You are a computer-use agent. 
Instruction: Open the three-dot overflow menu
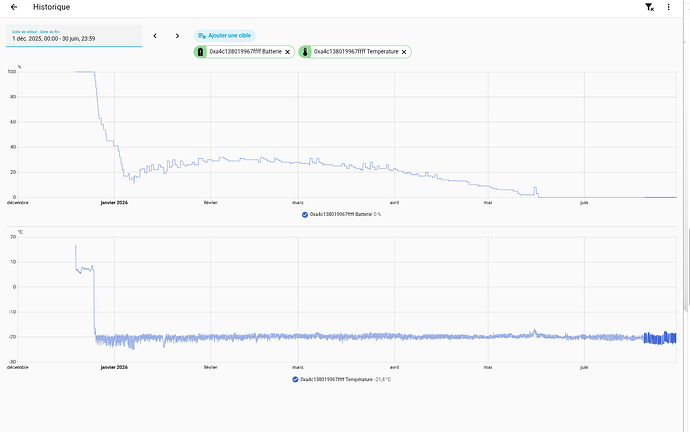[x=668, y=7]
